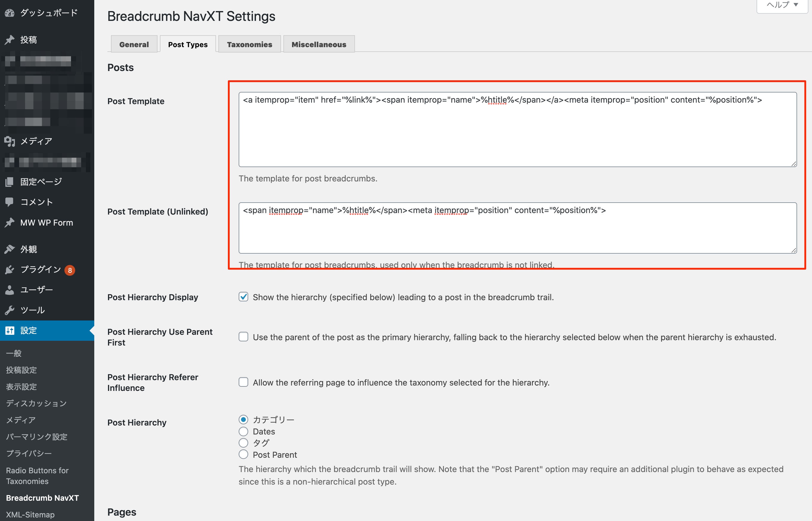Viewport: 812px width, 521px height.
Task: Open ディスカッション submenu link
Action: pyautogui.click(x=36, y=403)
